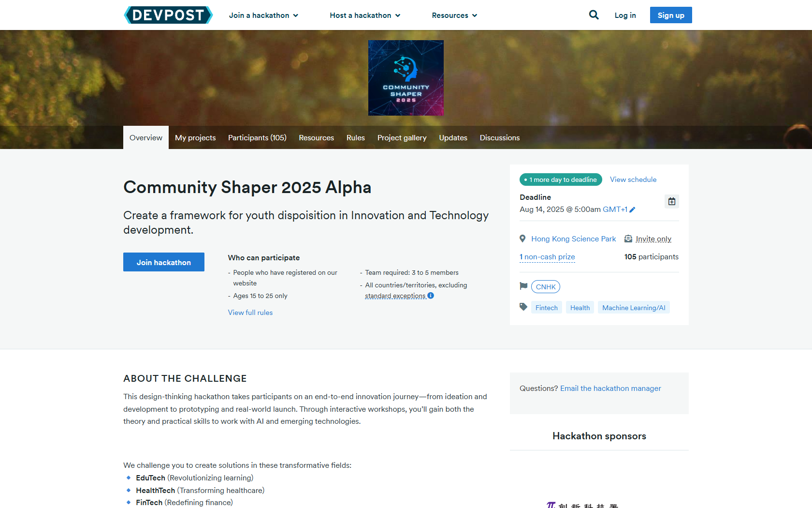Image resolution: width=812 pixels, height=508 pixels.
Task: Click the Sign up button
Action: (670, 15)
